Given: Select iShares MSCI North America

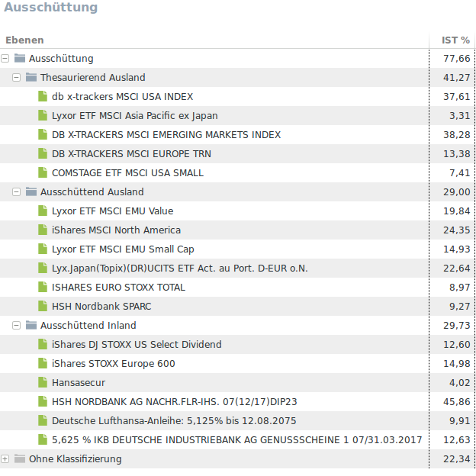Looking at the screenshot, I should pos(116,230).
